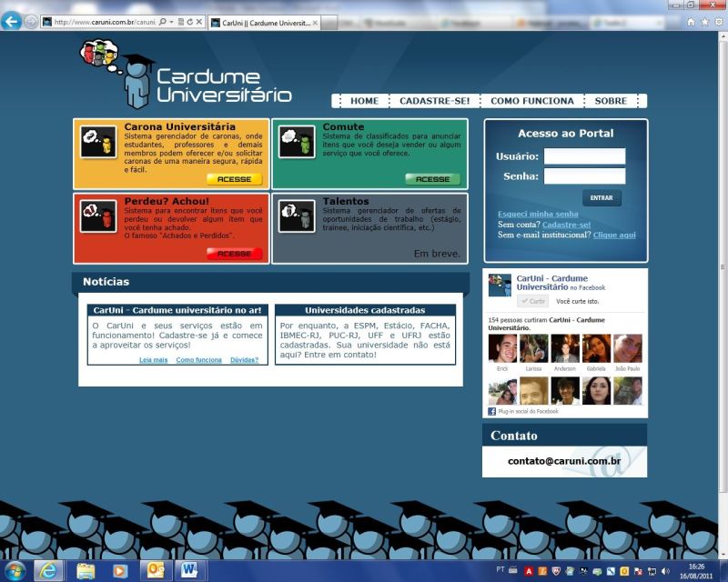Open Windows Explorer folder in taskbar
Screen dimensions: 728x582
click(x=86, y=570)
